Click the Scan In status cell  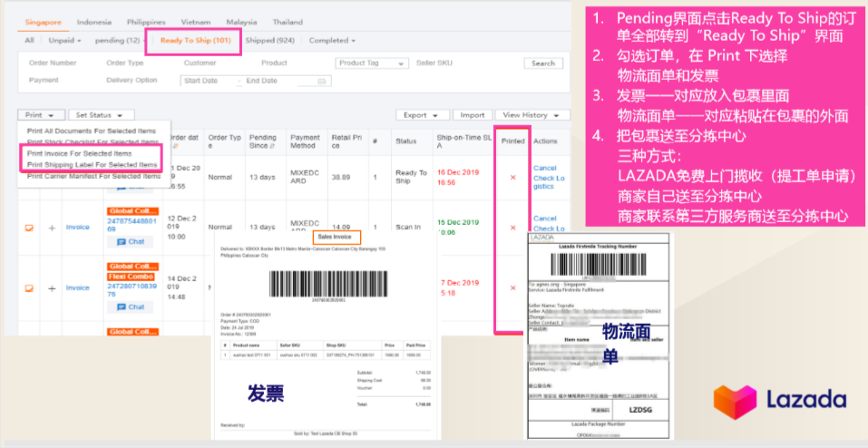click(407, 228)
